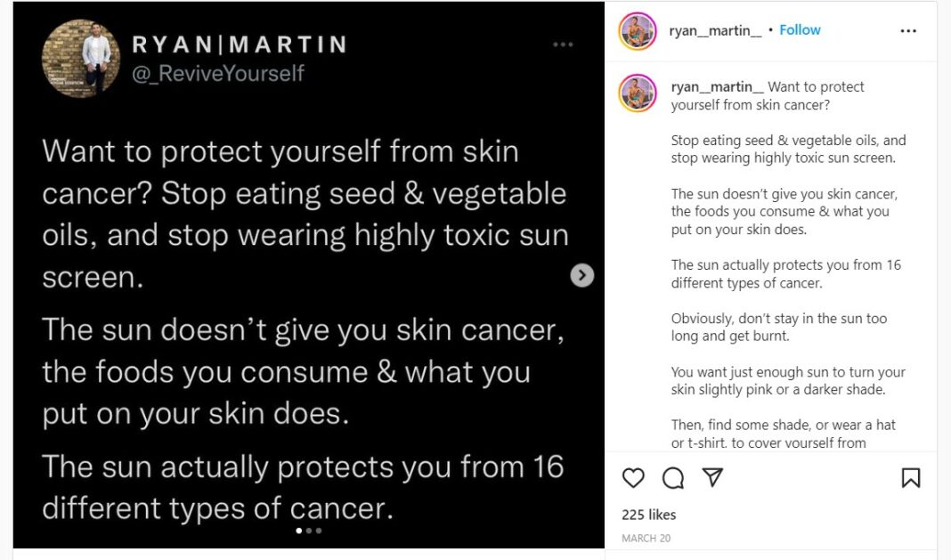Click Follow next to ryan__martin__
Screen dimensions: 951x560
(x=800, y=29)
